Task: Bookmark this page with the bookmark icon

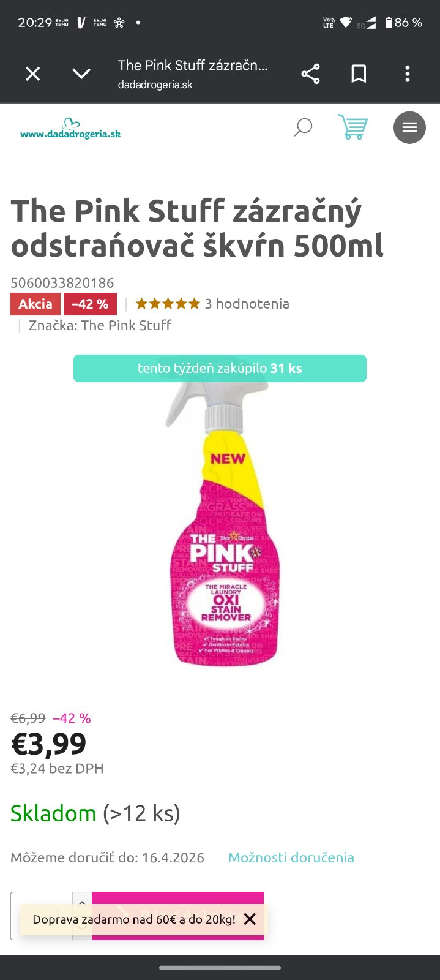Action: click(x=359, y=74)
